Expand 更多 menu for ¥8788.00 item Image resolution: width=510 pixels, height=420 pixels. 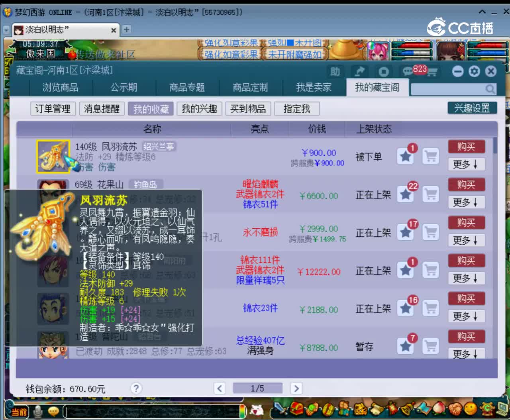tap(466, 354)
